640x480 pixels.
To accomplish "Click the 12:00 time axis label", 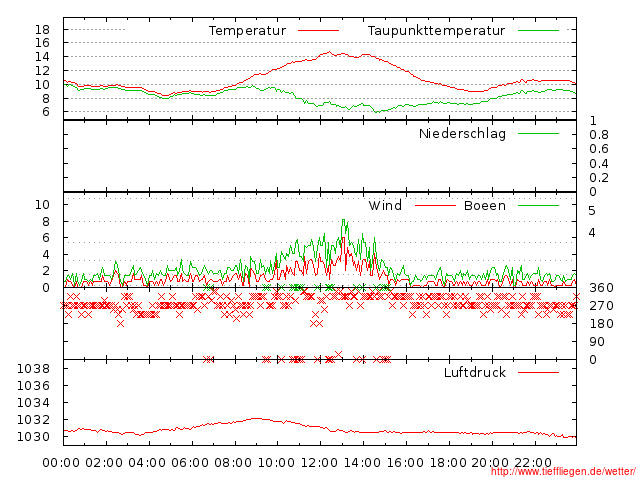I will [319, 463].
